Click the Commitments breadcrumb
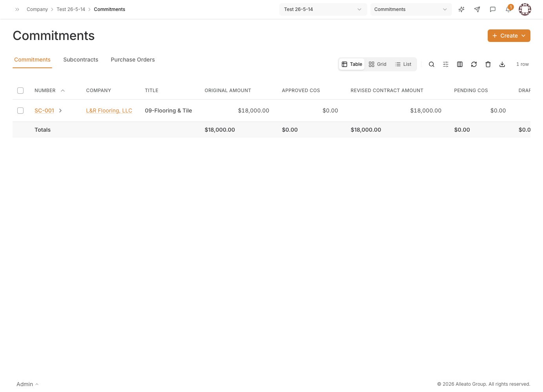 click(109, 9)
